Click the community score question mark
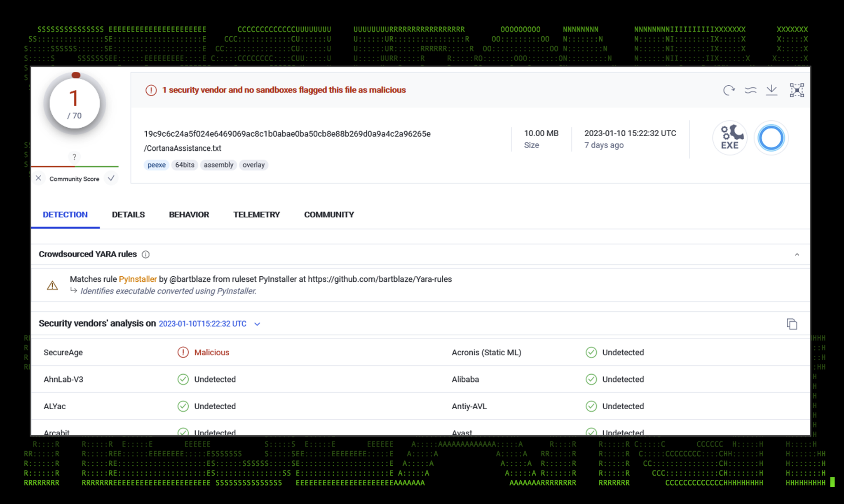The image size is (844, 504). pos(74,157)
